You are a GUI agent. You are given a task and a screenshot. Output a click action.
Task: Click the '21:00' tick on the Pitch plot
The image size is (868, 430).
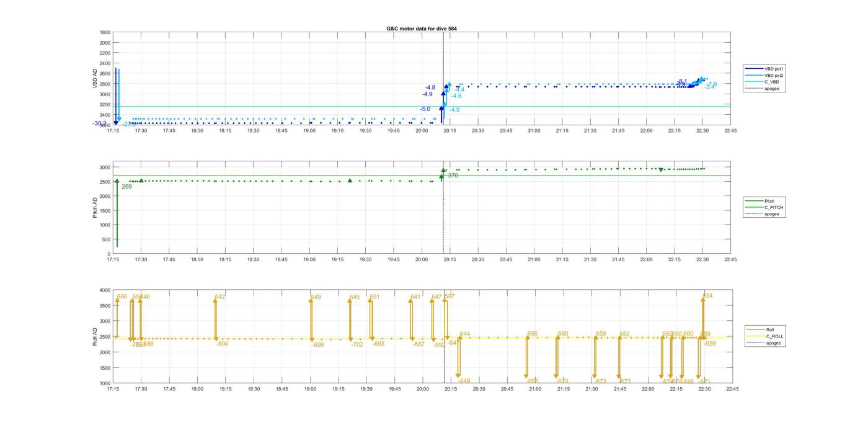point(534,260)
